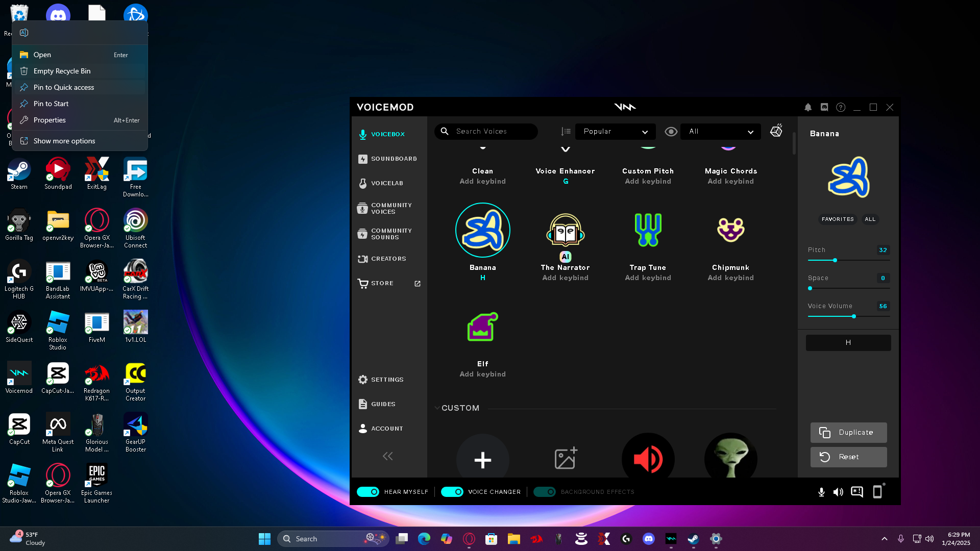This screenshot has width=980, height=551.
Task: Choose Empty Recycle Bin from context menu
Action: click(x=62, y=71)
